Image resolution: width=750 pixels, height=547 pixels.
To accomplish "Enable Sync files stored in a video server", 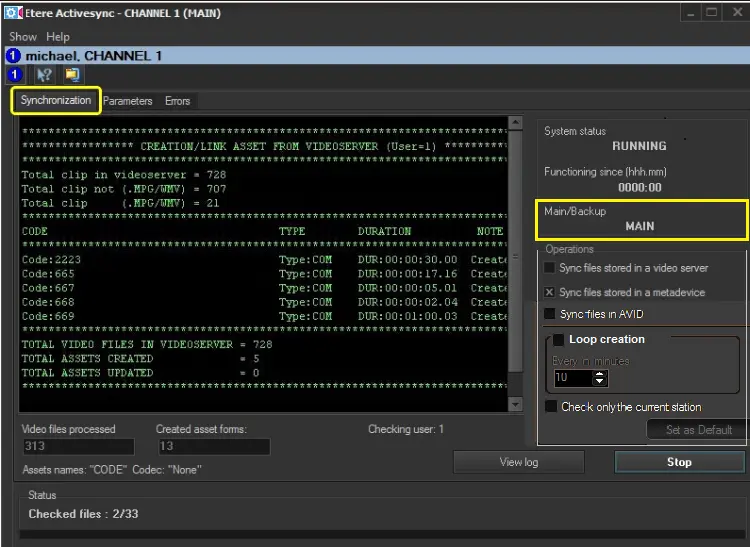I will click(x=550, y=268).
